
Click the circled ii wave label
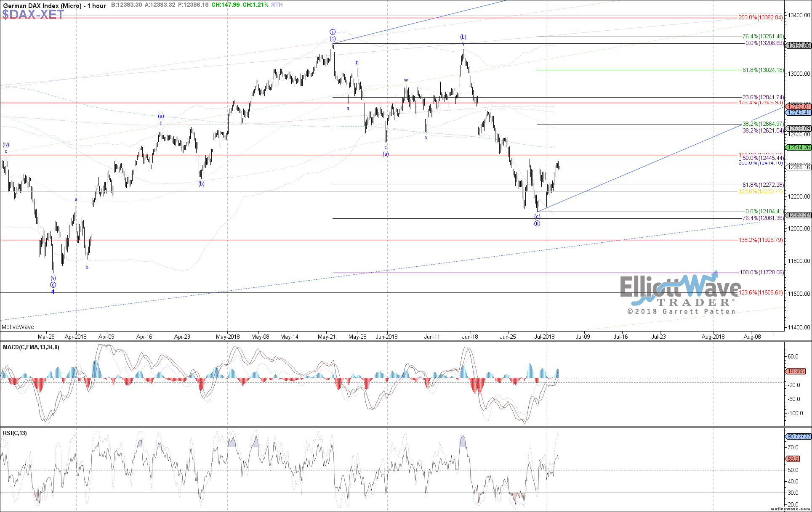537,223
